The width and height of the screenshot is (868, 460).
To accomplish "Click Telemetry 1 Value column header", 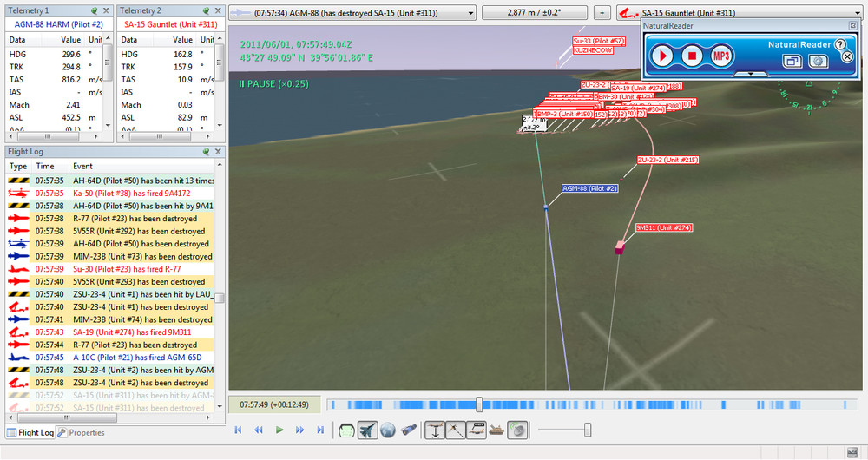I will [x=69, y=39].
